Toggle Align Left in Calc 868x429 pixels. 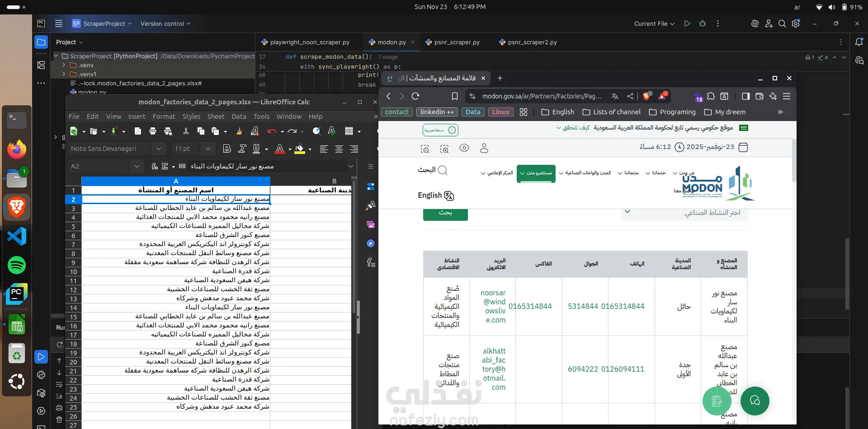tap(324, 149)
